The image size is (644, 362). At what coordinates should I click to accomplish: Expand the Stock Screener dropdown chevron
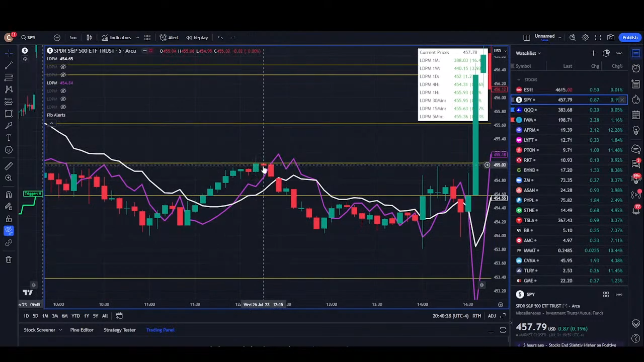click(x=60, y=330)
